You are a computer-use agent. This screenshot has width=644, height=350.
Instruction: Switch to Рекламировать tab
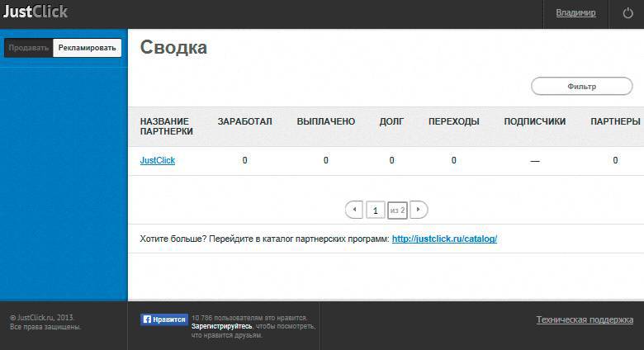coord(87,48)
